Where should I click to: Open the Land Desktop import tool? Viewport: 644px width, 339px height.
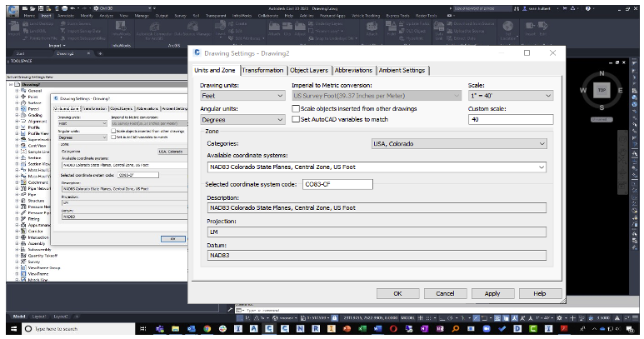[38, 23]
